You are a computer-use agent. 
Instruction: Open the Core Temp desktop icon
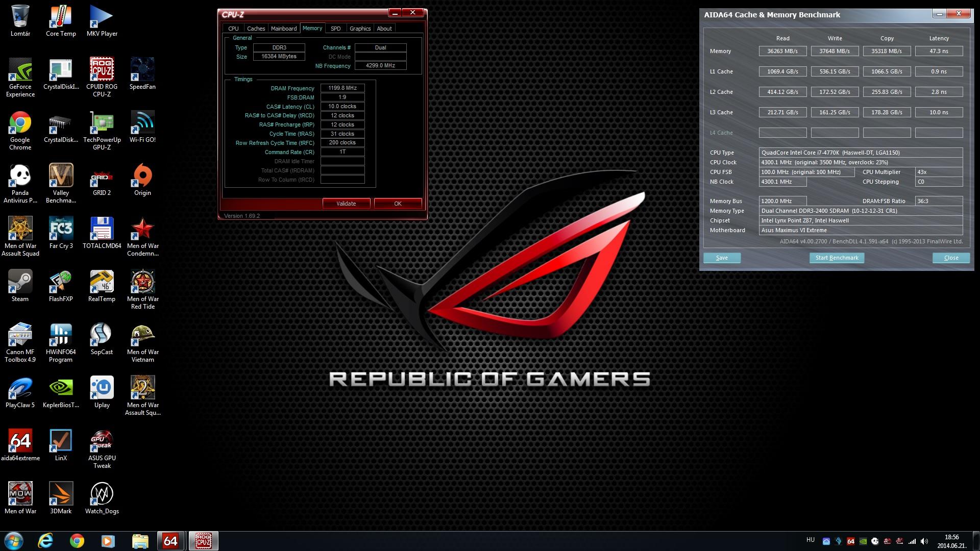point(61,21)
